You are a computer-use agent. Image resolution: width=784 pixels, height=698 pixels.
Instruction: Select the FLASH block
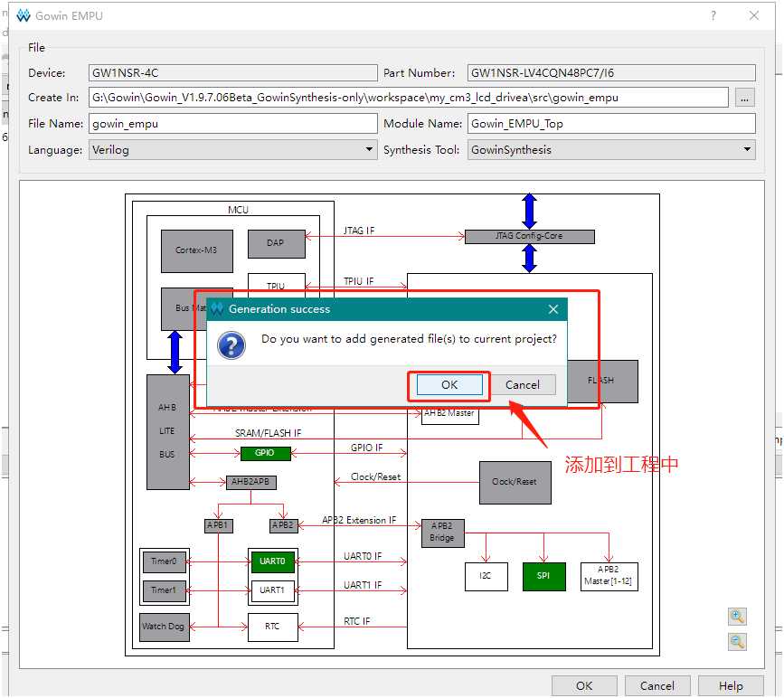tap(603, 381)
